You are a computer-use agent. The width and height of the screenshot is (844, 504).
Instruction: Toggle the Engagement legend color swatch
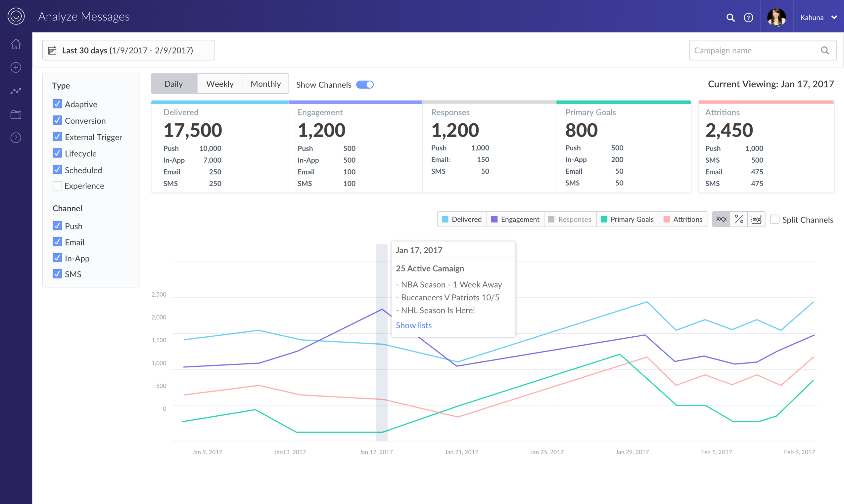[494, 219]
